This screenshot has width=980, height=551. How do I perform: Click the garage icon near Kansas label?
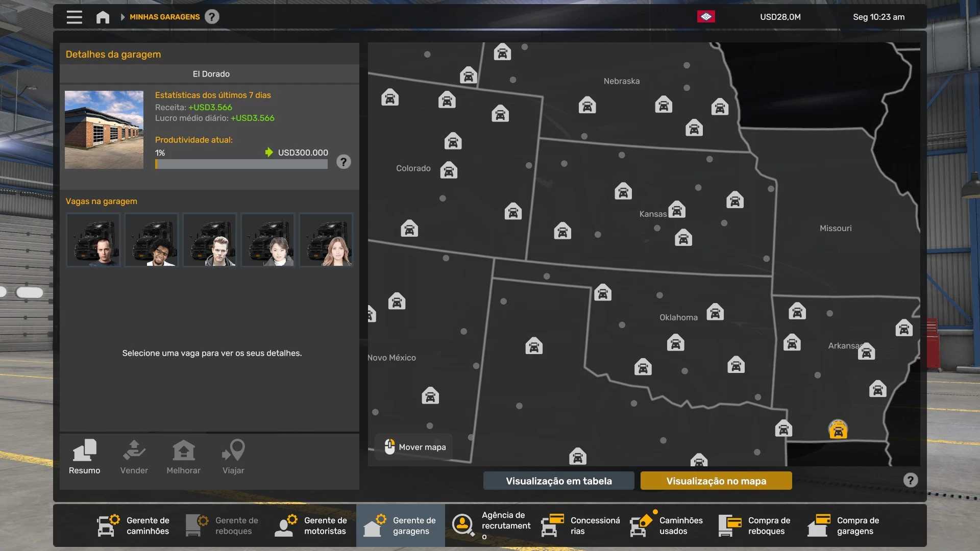[677, 210]
